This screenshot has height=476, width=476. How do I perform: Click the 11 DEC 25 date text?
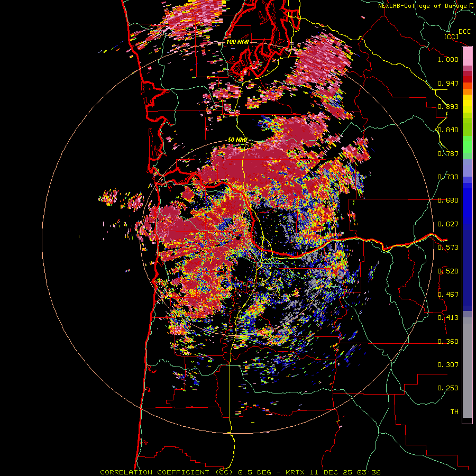pyautogui.click(x=332, y=472)
